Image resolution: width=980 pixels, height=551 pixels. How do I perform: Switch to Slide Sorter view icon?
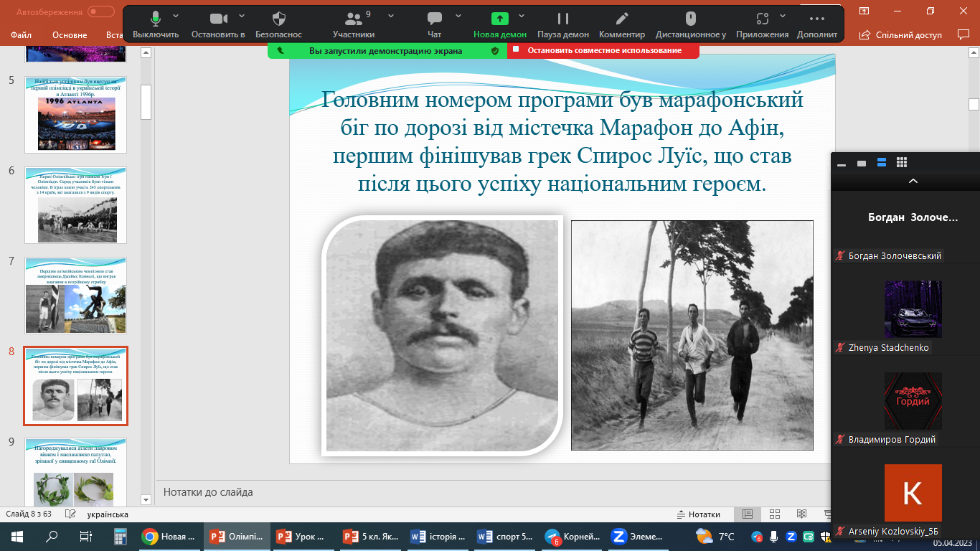tap(775, 514)
